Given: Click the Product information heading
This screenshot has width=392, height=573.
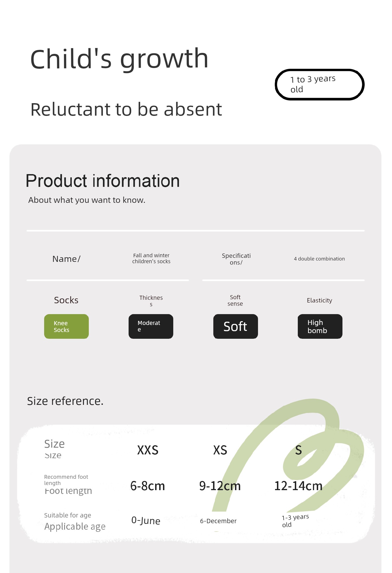Looking at the screenshot, I should pyautogui.click(x=103, y=181).
